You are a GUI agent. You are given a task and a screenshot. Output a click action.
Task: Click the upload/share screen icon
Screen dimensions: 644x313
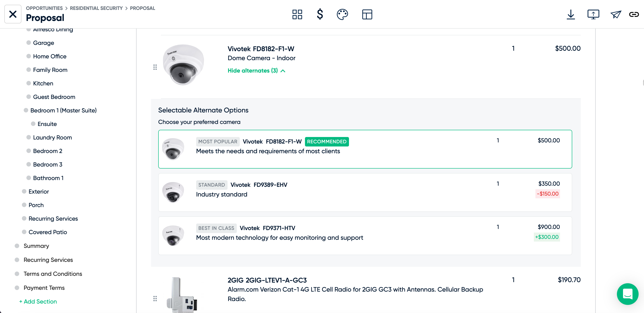pos(593,14)
